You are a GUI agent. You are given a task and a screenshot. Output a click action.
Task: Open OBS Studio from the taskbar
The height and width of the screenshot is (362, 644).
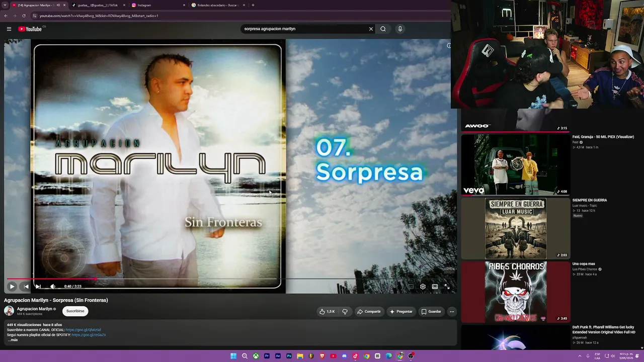click(411, 356)
